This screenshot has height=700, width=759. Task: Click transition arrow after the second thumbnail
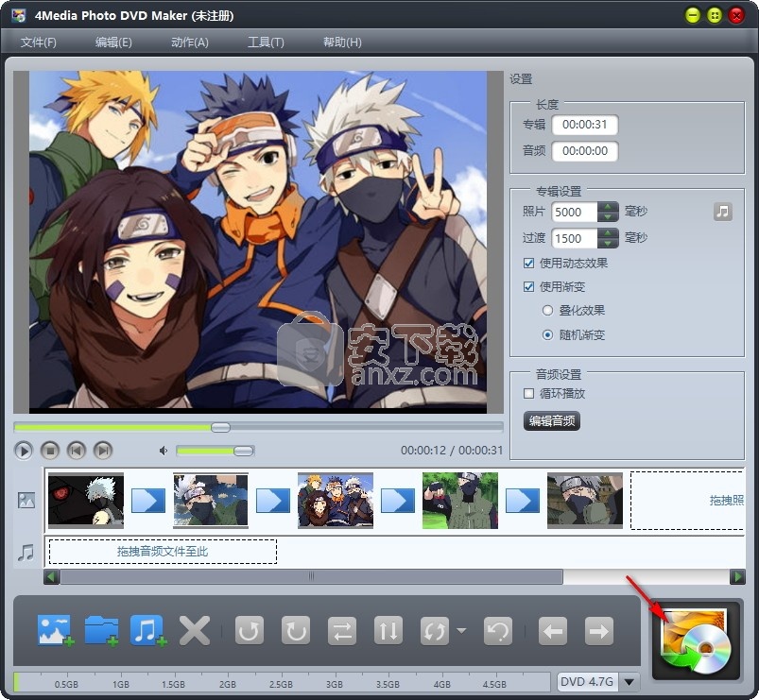pos(273,501)
